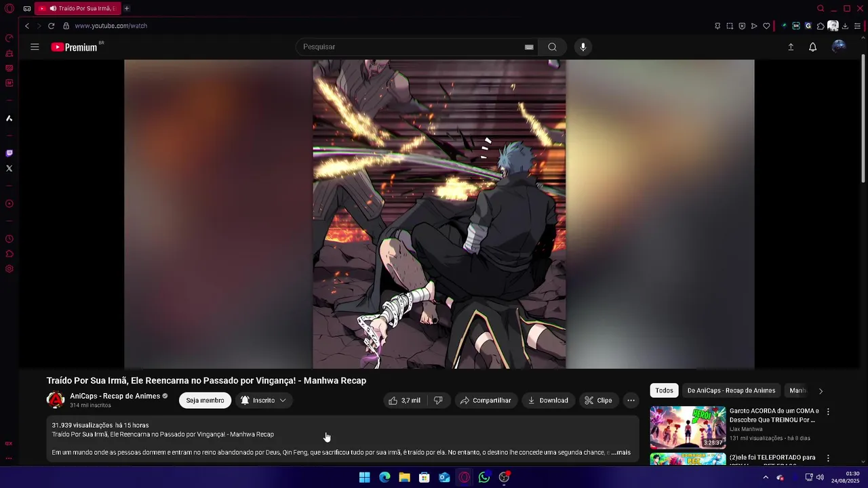This screenshot has height=488, width=868.
Task: Show hidden system tray icons chevron
Action: (x=766, y=477)
